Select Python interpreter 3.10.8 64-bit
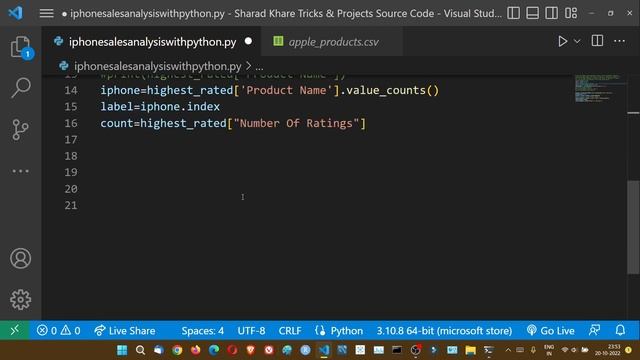Viewport: 640px width, 360px height. 444,331
